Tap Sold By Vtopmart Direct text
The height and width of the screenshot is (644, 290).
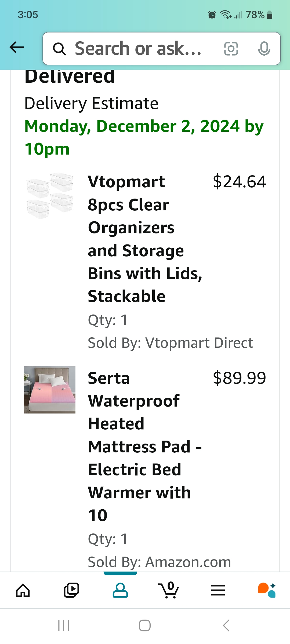tap(171, 343)
